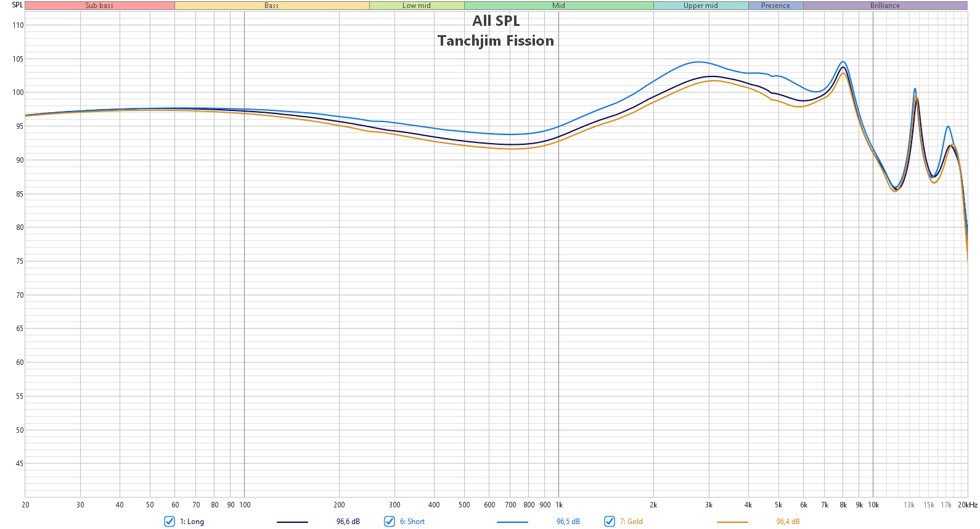980x529 pixels.
Task: Click the 1k frequency axis label
Action: point(559,505)
